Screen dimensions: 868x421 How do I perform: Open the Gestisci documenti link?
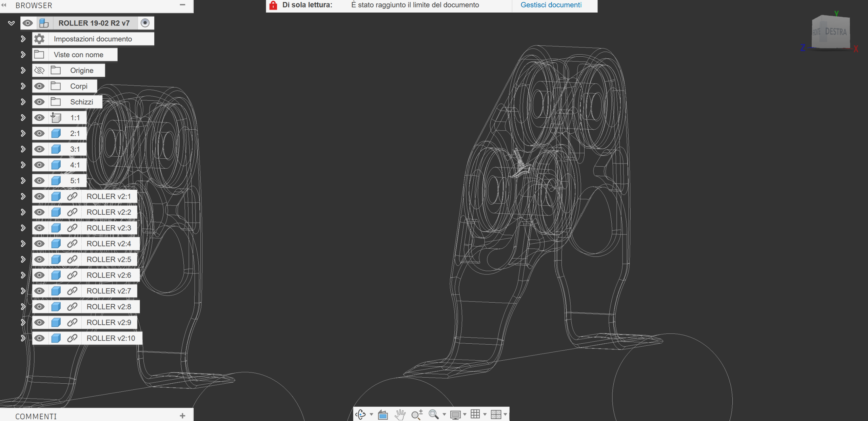coord(551,5)
